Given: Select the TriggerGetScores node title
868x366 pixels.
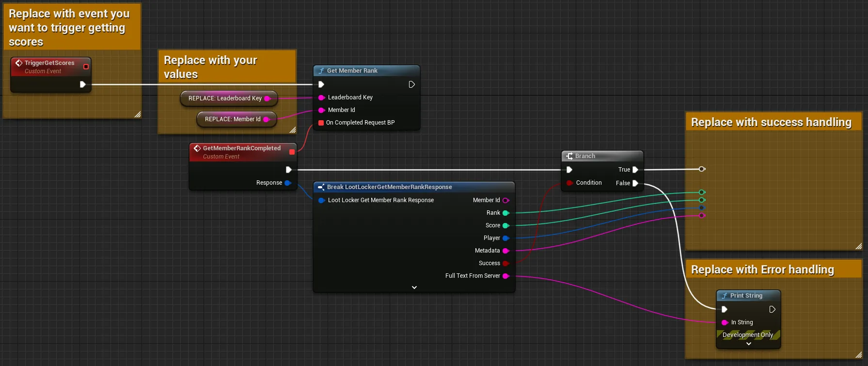Looking at the screenshot, I should 49,63.
